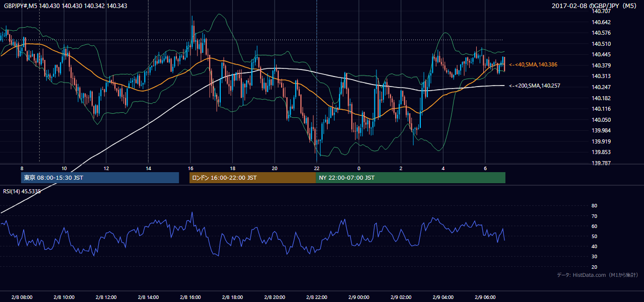Click the 140.707 price axis label
The image size is (644, 302).
click(x=601, y=11)
